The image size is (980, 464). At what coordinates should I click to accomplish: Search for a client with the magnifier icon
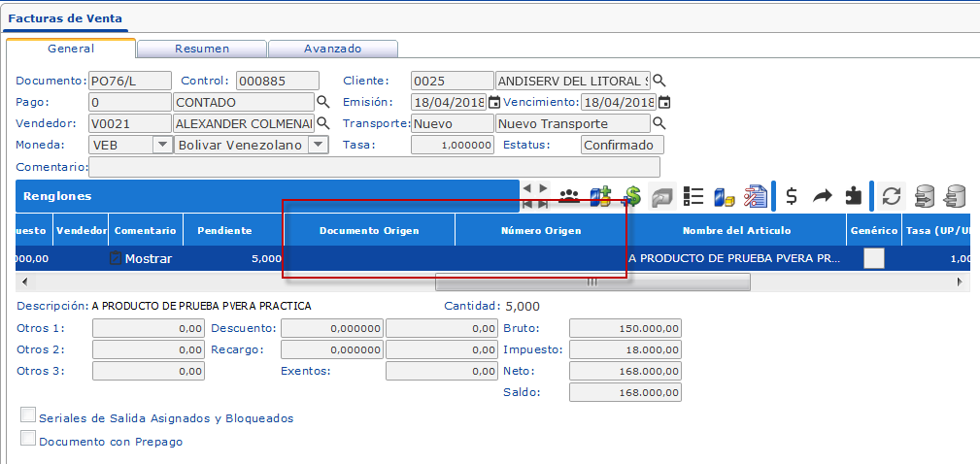(659, 81)
